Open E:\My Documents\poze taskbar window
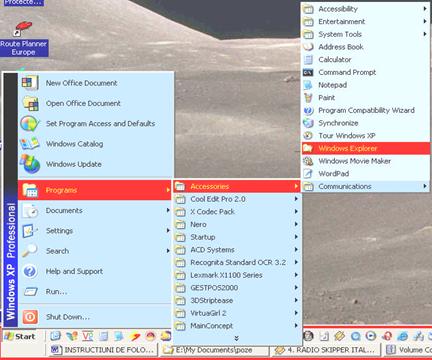 coord(215,350)
